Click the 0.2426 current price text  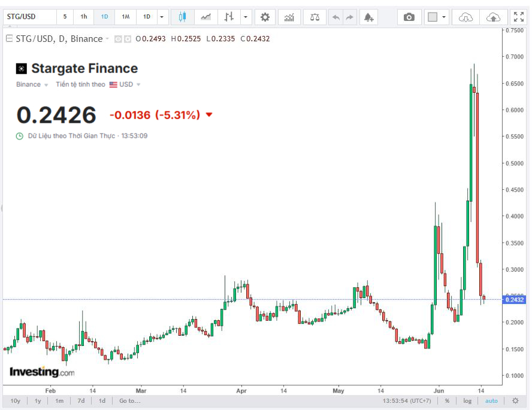(x=56, y=115)
